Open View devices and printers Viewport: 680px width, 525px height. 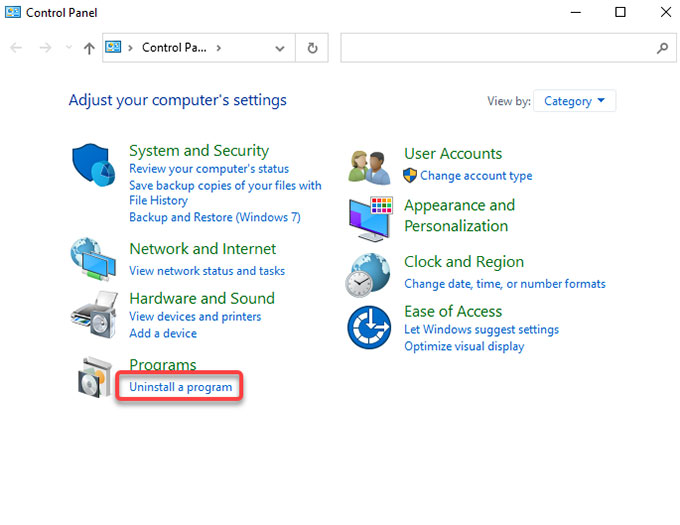pos(195,316)
